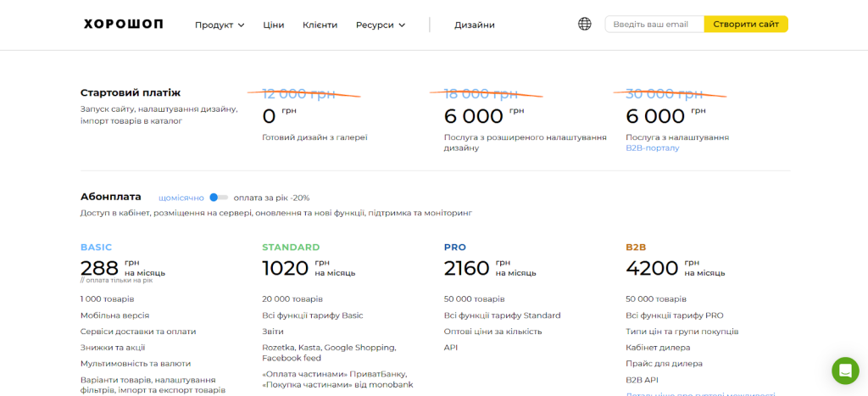Toggle monthly versus yearly billing switch
The image size is (868, 396).
(x=219, y=198)
